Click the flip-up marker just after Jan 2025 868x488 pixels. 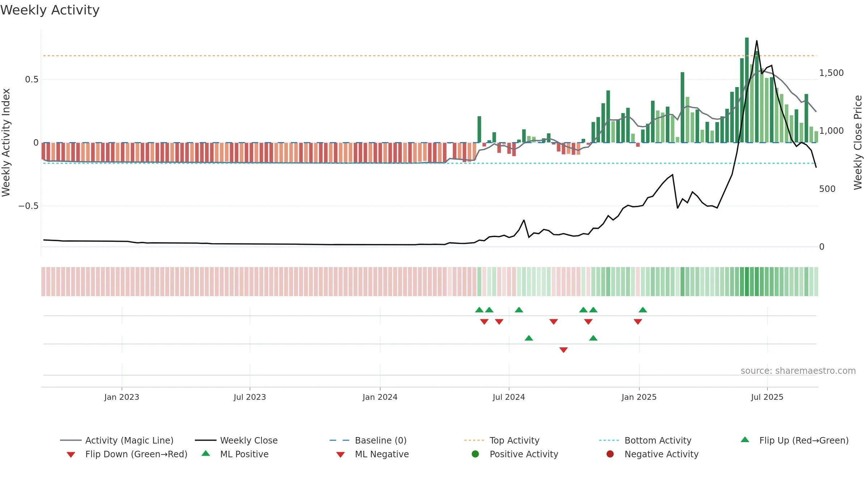pyautogui.click(x=643, y=310)
